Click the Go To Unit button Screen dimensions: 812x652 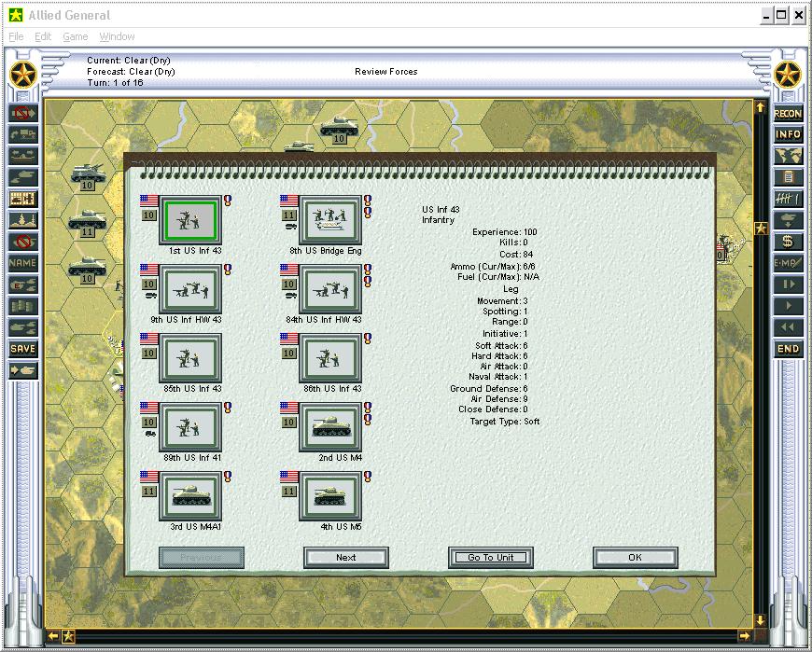tap(490, 557)
